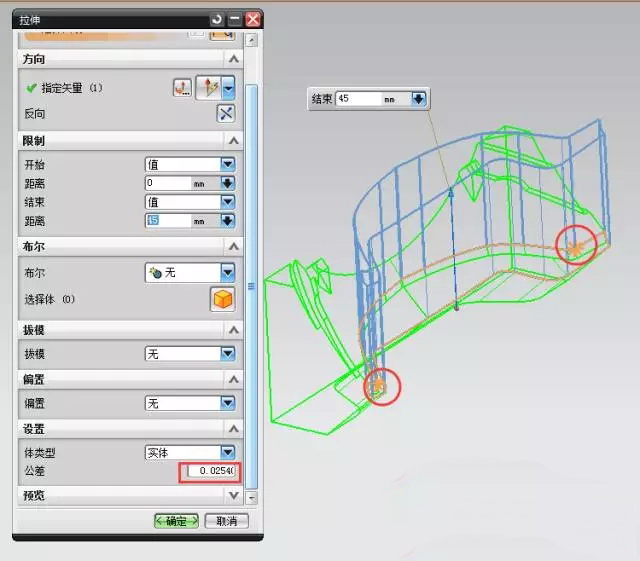640x561 pixels.
Task: Click the arrow button on floating 结束 box
Action: click(419, 99)
